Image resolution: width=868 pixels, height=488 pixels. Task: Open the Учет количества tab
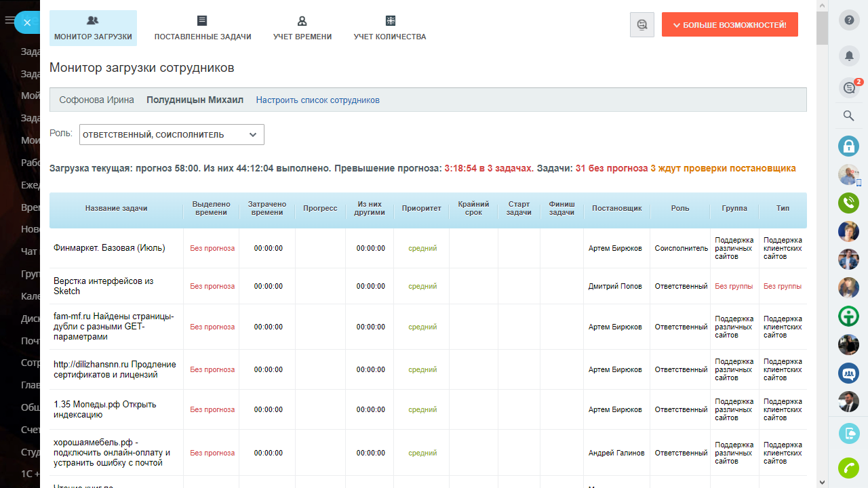390,28
